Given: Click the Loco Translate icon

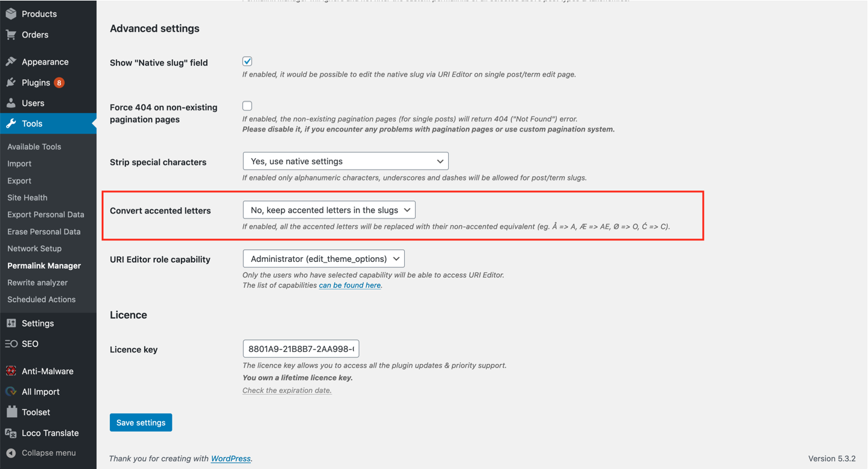Looking at the screenshot, I should [11, 433].
